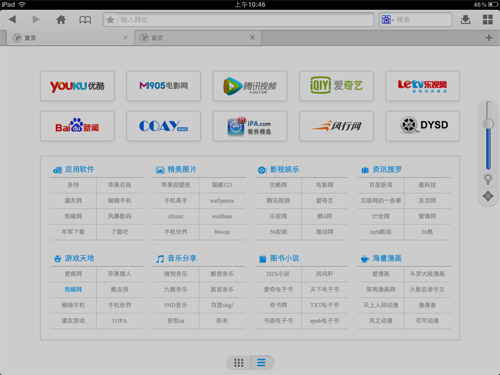The image size is (500, 375).
Task: Open the 5ND音乐 link
Action: [176, 305]
